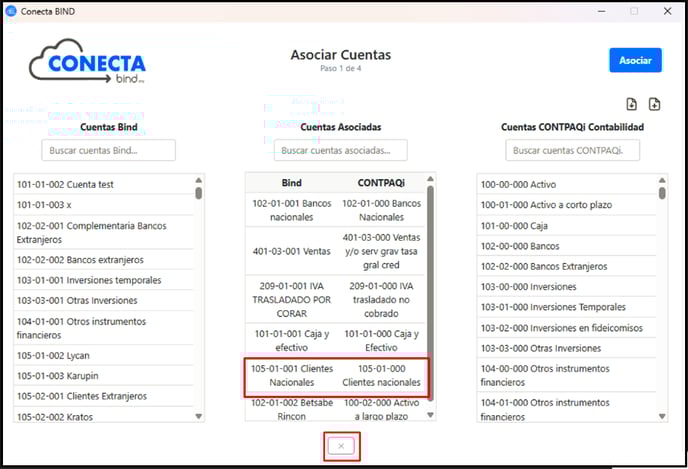
Task: Minimize the Conecta BIND window
Action: point(602,11)
